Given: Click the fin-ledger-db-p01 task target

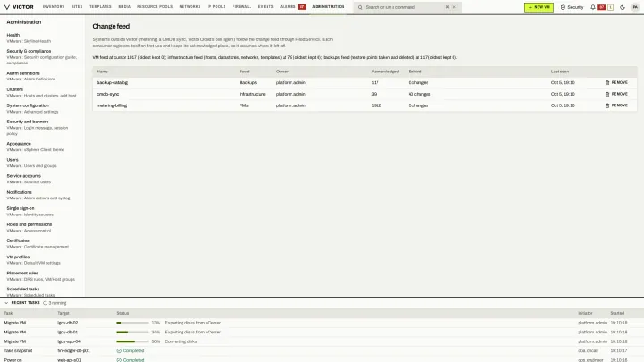Looking at the screenshot, I should (73, 351).
